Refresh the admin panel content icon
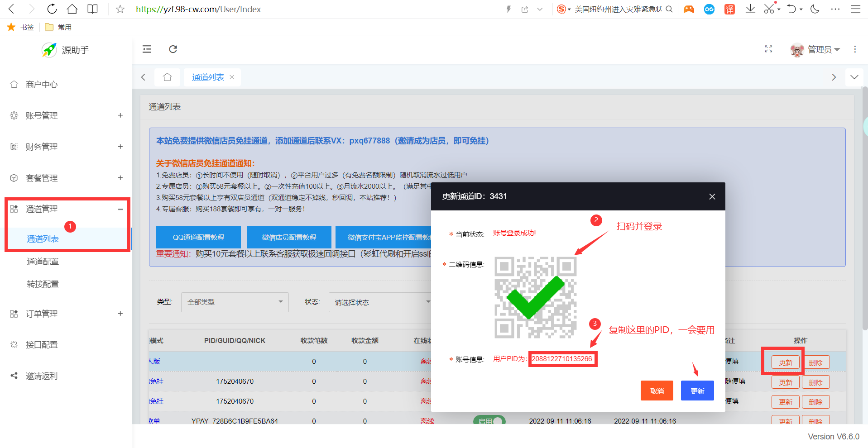This screenshot has height=448, width=868. 173,49
